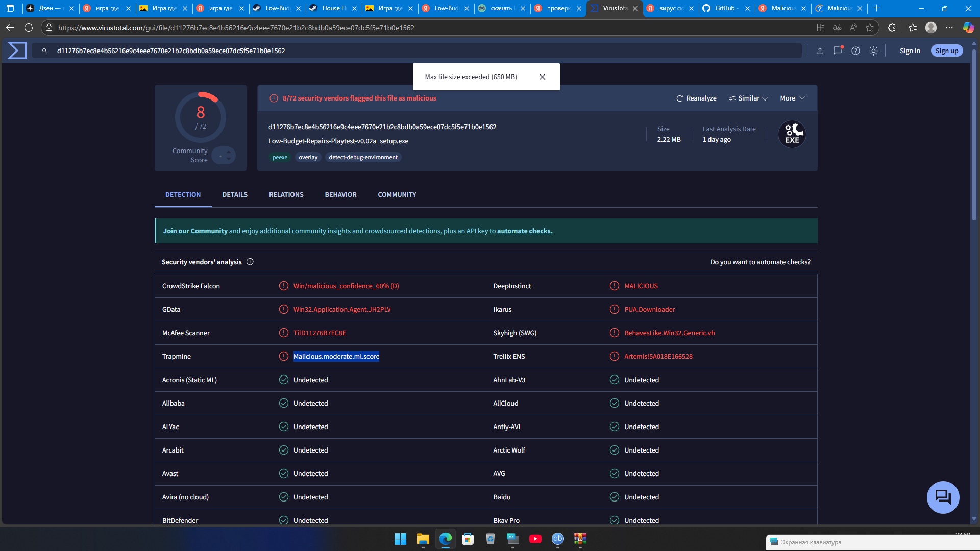Click the Join our Community link
The height and width of the screenshot is (551, 980).
pos(195,231)
